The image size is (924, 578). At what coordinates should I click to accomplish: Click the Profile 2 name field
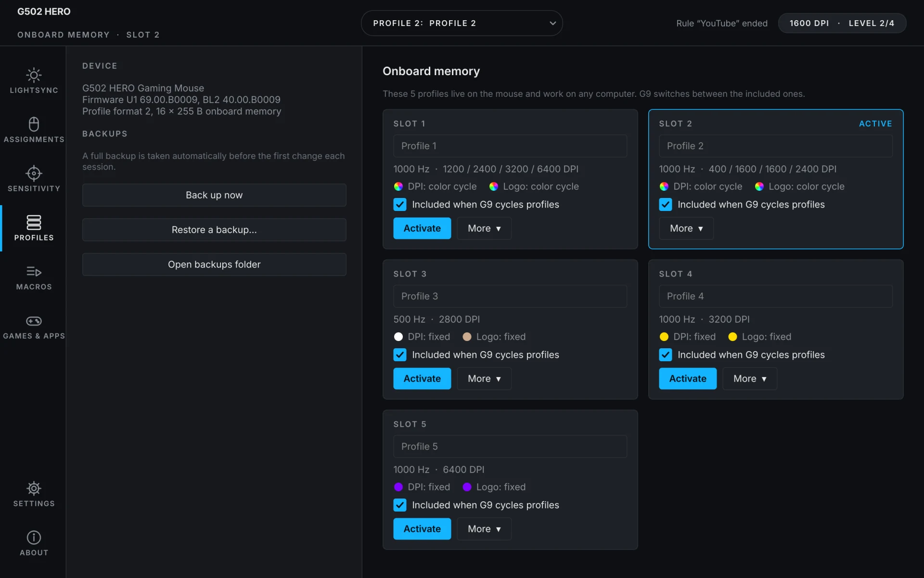(x=776, y=146)
